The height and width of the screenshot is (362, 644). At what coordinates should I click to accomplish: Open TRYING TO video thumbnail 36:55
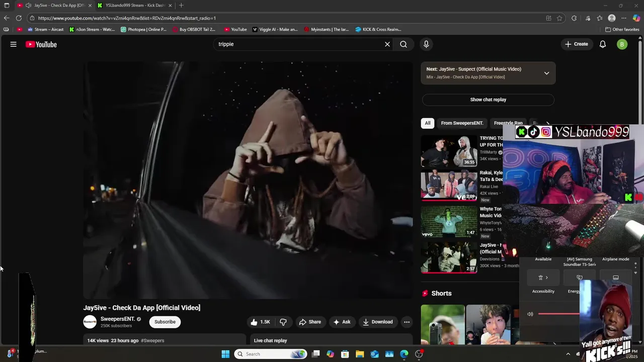[x=449, y=151]
